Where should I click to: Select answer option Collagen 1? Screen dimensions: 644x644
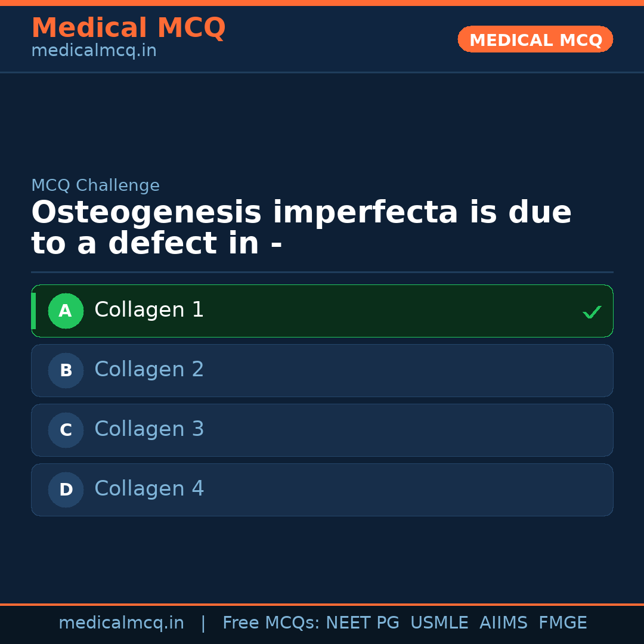pyautogui.click(x=322, y=311)
